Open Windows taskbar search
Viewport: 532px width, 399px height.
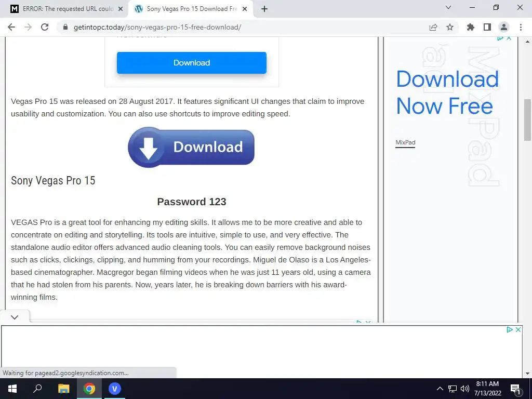click(x=37, y=389)
